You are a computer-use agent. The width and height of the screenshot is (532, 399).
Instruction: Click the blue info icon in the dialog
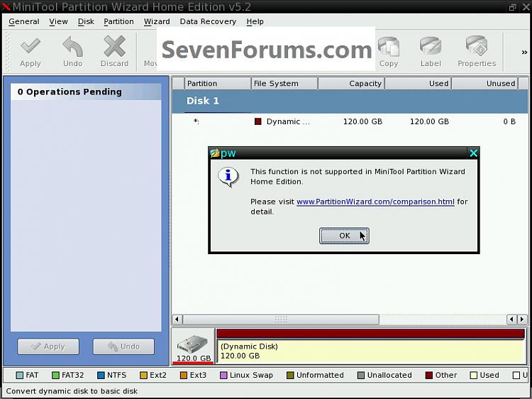(228, 177)
